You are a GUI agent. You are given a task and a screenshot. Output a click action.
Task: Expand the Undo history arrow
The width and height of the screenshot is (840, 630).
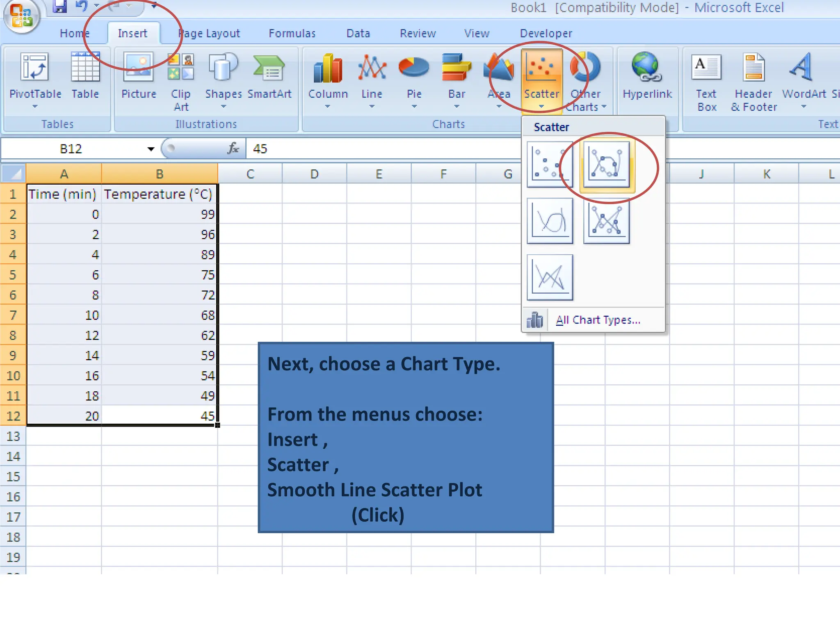96,6
